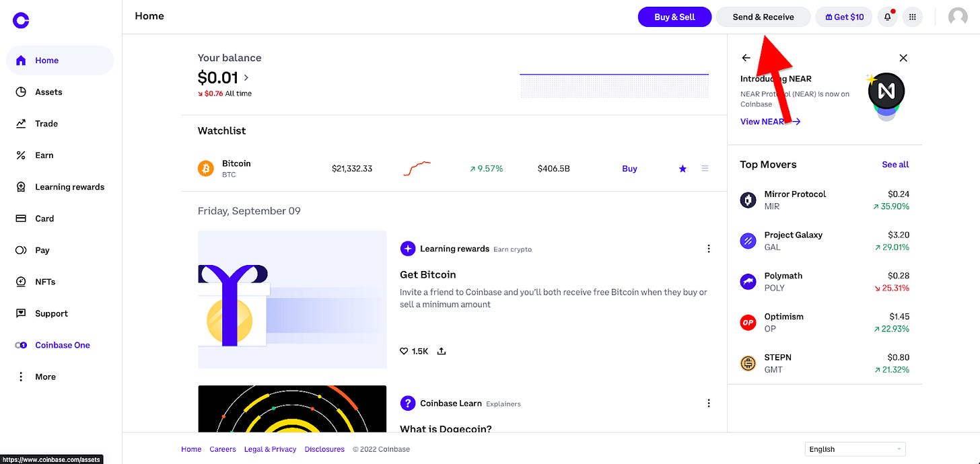Click the NEAR logo icon

click(886, 91)
